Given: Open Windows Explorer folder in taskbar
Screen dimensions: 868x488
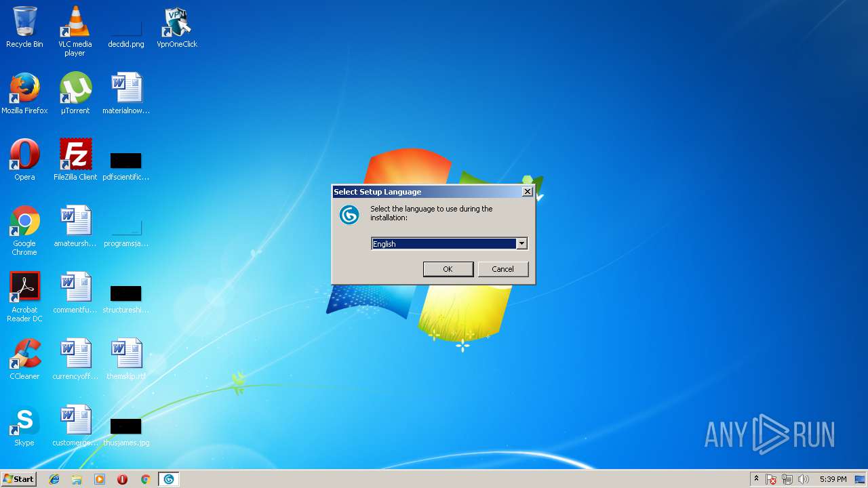Looking at the screenshot, I should 77,479.
